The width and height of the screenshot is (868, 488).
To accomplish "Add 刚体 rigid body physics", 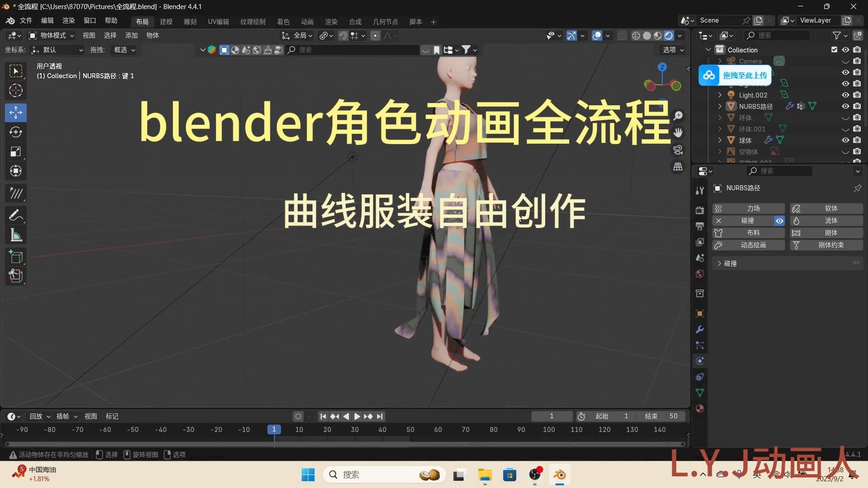I will [826, 233].
